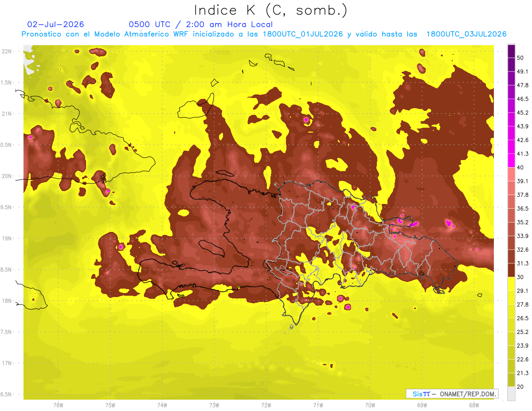The image size is (532, 411).
Task: Click the "1800UTC_01JUL2026" initialization time text
Action: click(x=303, y=34)
